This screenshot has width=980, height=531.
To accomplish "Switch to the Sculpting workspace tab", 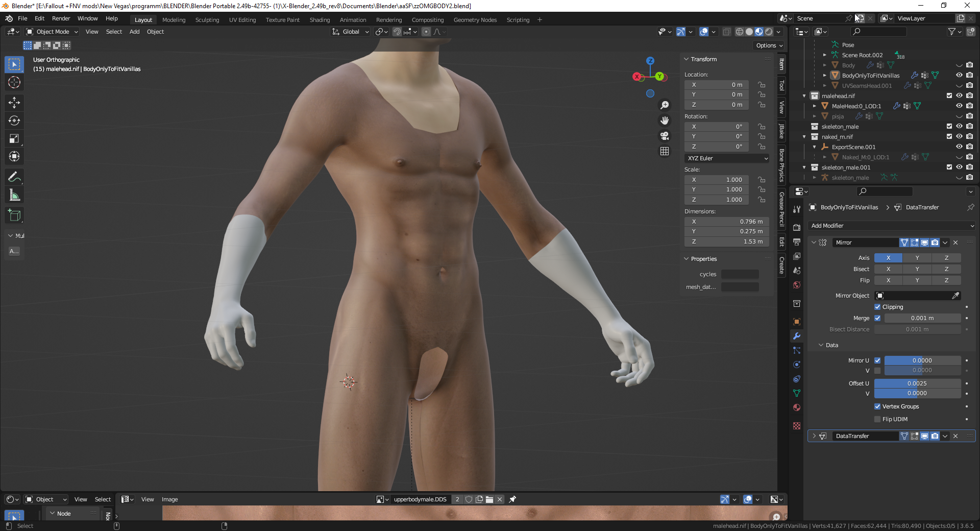I will [x=207, y=20].
